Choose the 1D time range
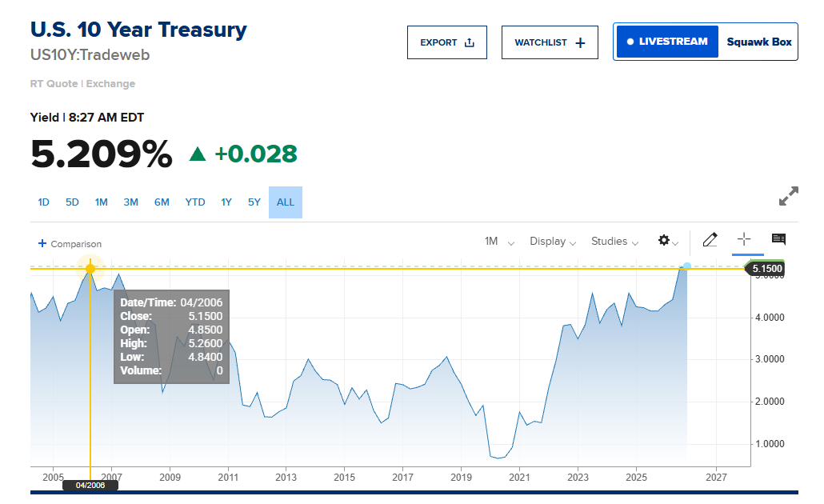 44,202
